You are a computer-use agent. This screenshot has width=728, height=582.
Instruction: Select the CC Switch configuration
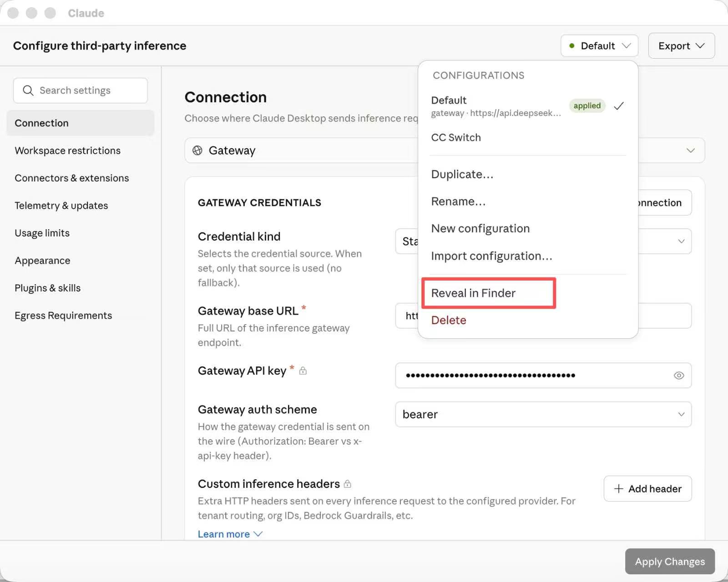(x=456, y=137)
